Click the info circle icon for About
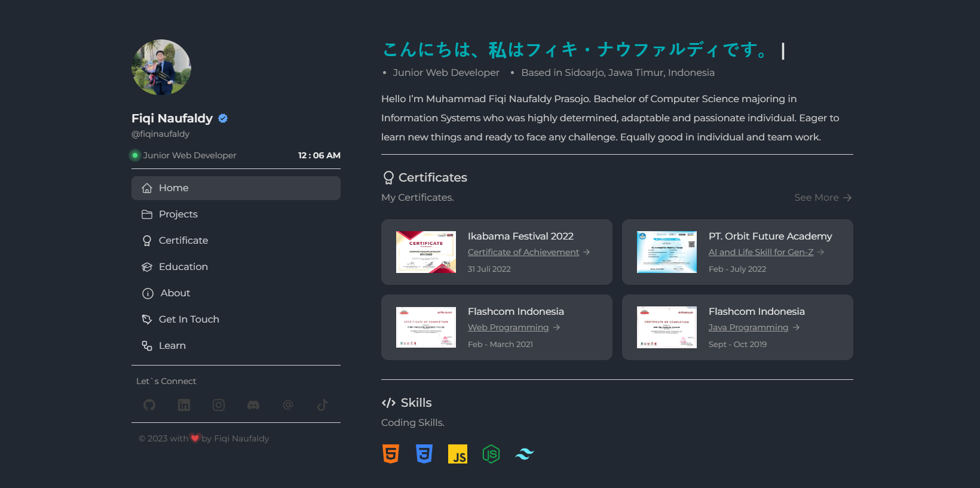 tap(148, 293)
